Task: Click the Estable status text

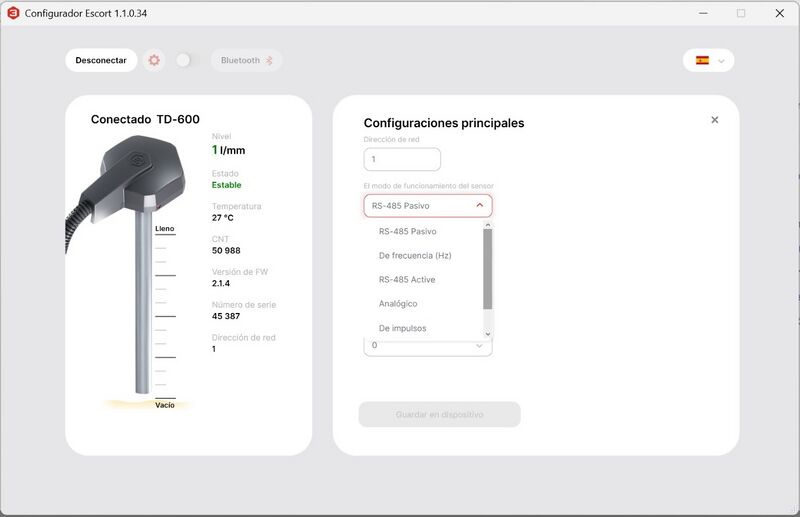Action: (x=227, y=185)
